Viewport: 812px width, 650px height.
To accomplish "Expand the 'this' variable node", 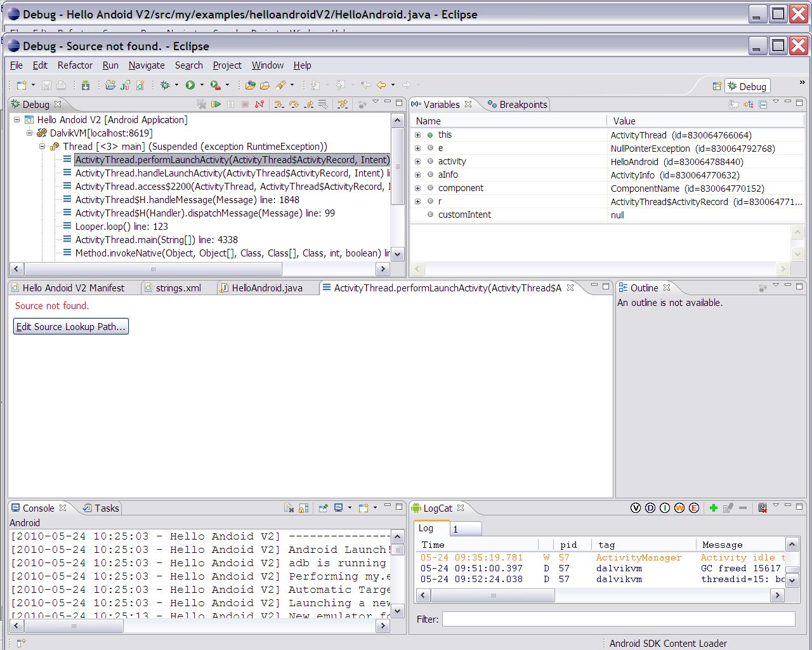I will [417, 135].
